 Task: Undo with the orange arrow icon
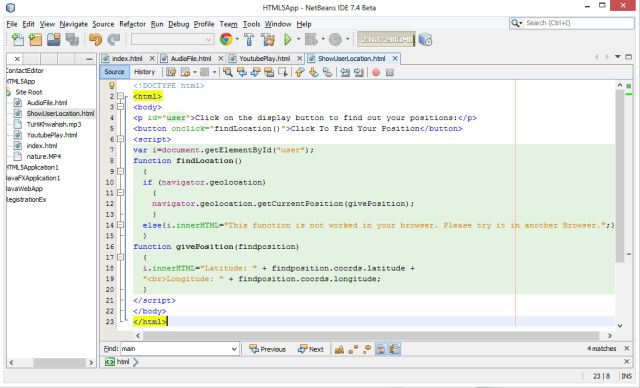tap(96, 40)
